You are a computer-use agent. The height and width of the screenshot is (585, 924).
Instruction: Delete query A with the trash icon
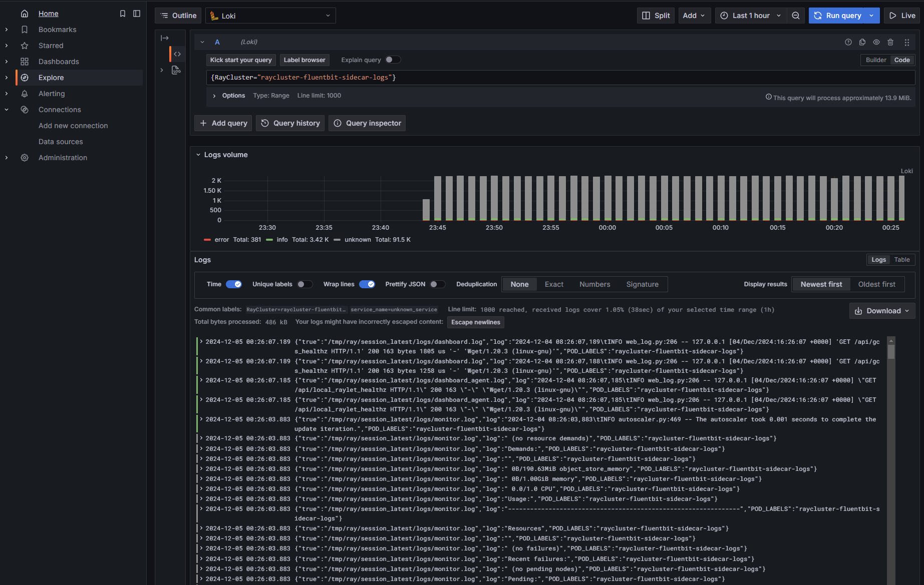click(890, 42)
